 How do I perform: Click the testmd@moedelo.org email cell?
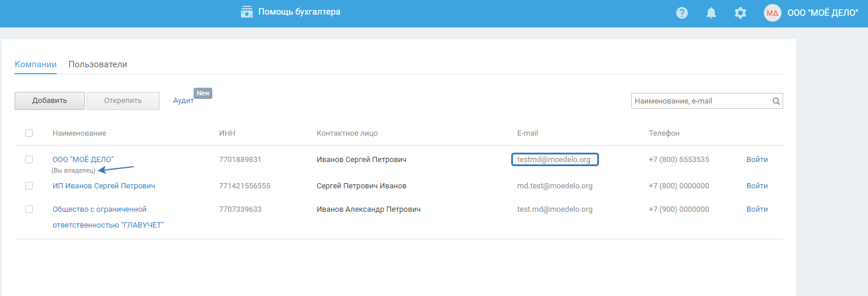tap(554, 159)
